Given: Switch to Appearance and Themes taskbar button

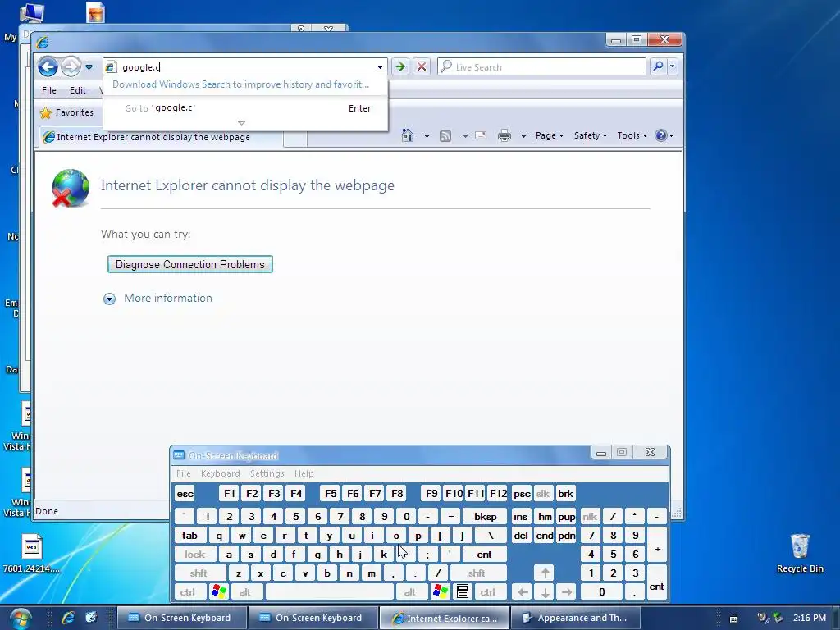Looking at the screenshot, I should [575, 618].
